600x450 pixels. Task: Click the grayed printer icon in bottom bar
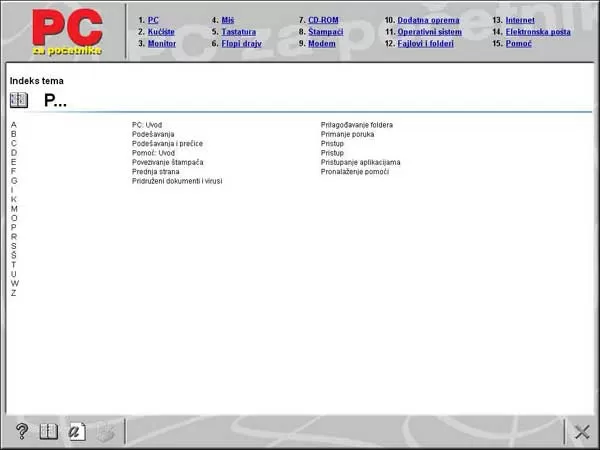tap(105, 432)
